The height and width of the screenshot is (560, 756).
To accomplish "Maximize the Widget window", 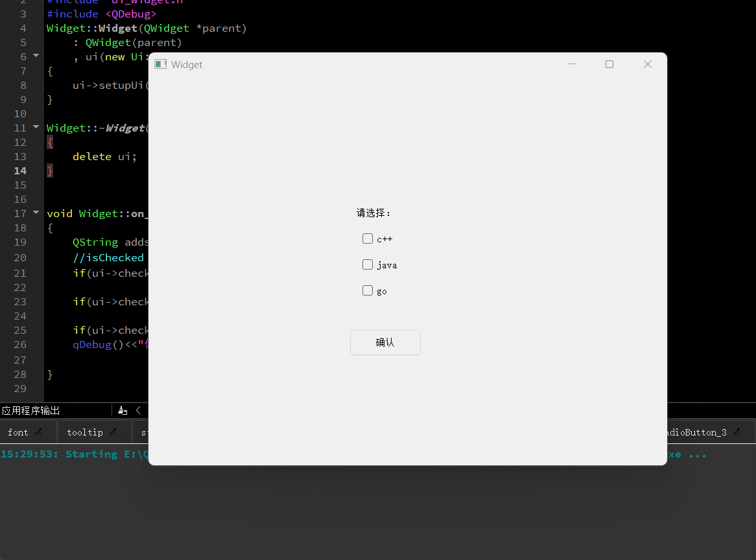I will click(x=609, y=64).
